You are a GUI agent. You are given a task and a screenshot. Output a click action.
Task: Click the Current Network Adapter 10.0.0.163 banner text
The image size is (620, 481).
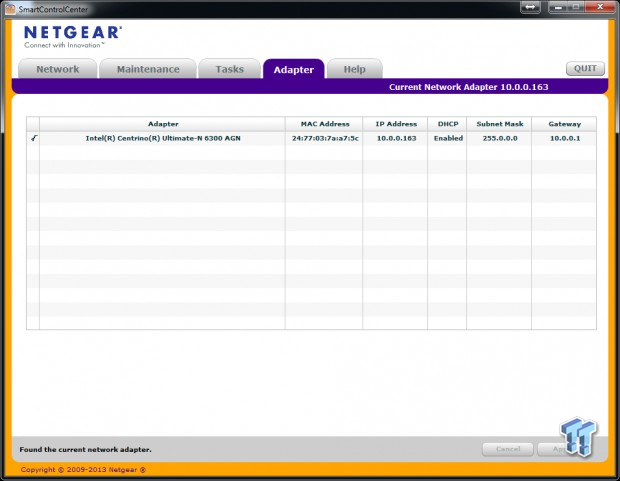[469, 87]
